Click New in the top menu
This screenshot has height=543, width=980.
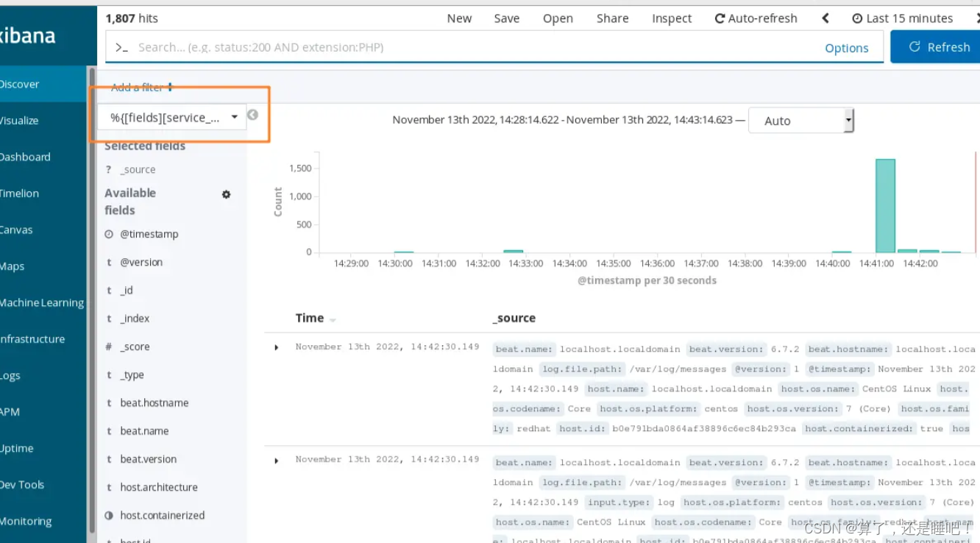[459, 18]
